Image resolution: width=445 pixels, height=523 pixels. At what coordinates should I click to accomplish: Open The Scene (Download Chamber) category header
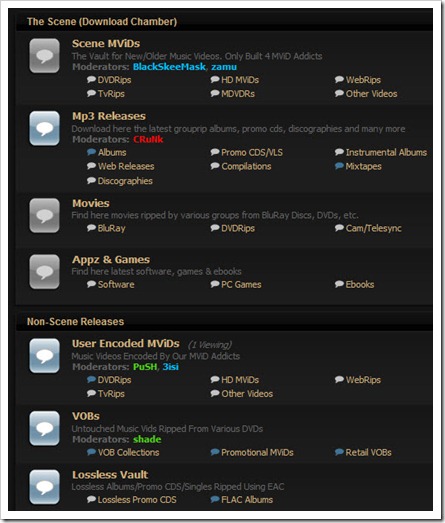point(102,22)
